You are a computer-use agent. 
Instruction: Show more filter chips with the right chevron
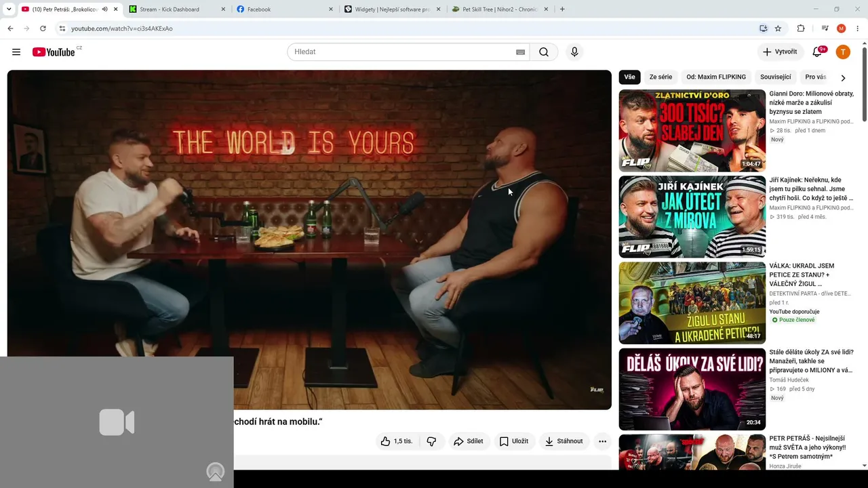coord(843,78)
